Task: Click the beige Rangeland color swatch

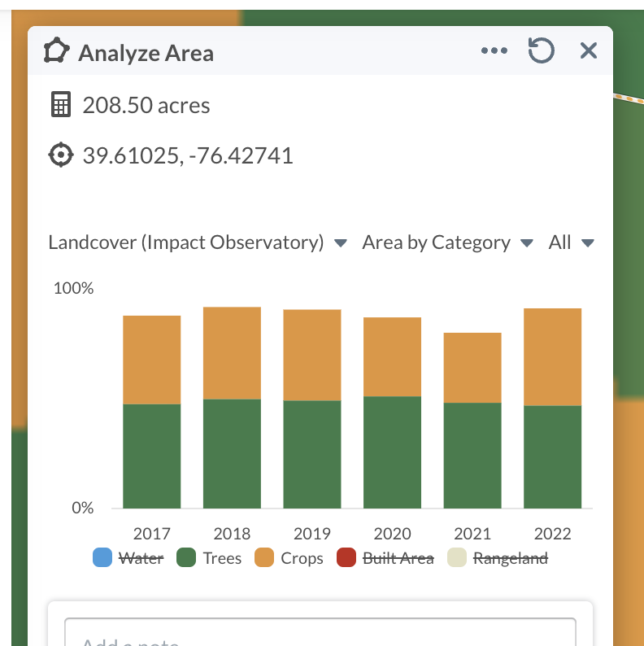Action: tap(457, 557)
